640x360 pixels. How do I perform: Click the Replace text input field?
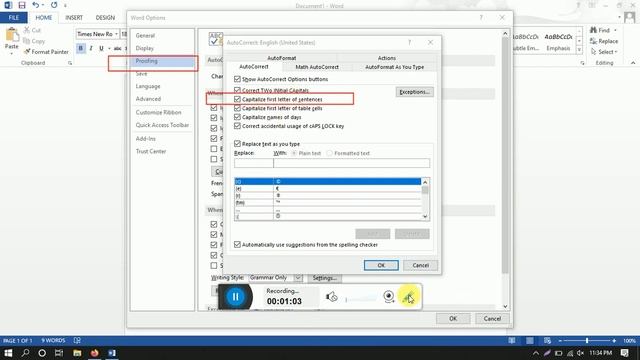[x=253, y=163]
